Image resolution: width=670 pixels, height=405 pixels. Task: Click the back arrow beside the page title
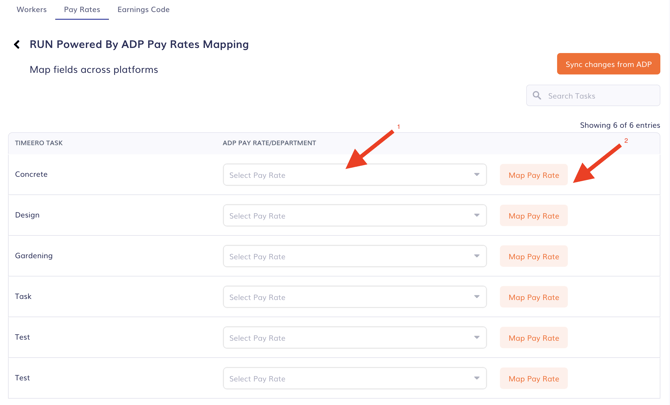tap(17, 45)
